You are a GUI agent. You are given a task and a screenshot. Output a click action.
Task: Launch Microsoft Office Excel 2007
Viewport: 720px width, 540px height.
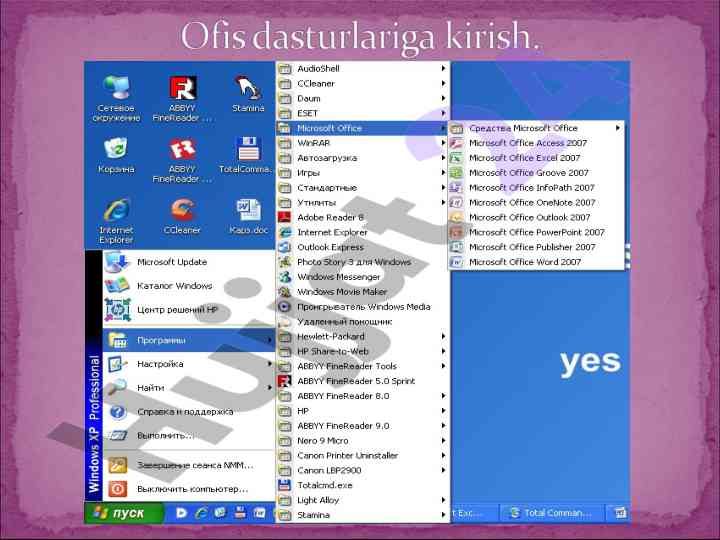tap(524, 158)
